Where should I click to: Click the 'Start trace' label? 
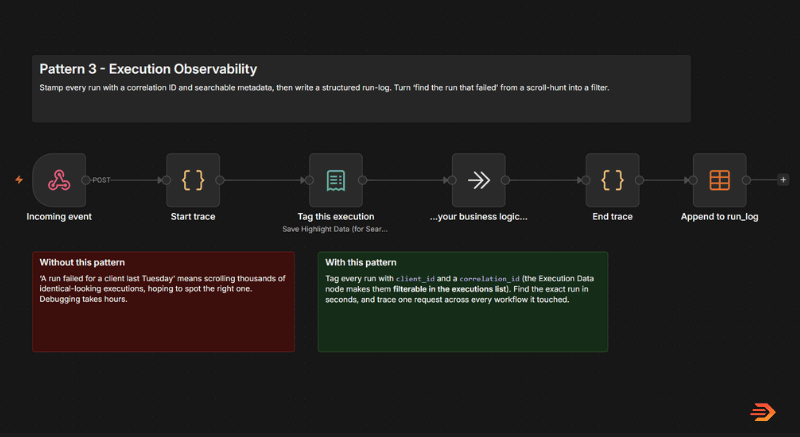[x=193, y=217]
